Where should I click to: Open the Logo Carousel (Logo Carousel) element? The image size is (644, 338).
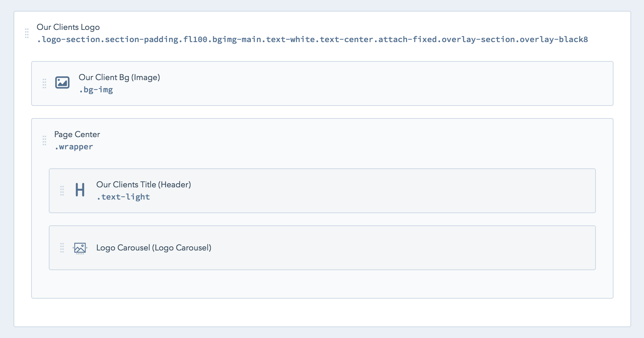click(154, 248)
